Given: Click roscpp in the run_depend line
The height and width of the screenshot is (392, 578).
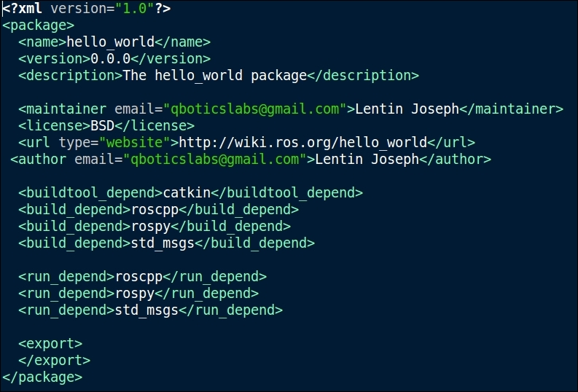Looking at the screenshot, I should coord(139,277).
